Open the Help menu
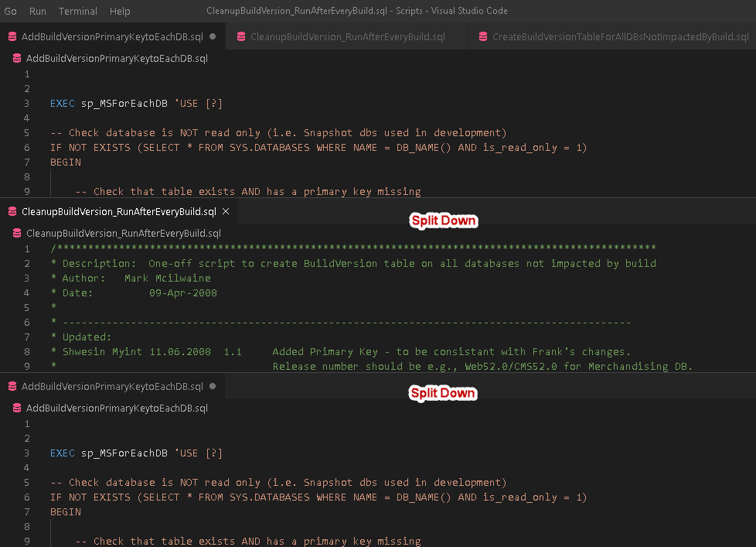756x547 pixels. (x=120, y=12)
